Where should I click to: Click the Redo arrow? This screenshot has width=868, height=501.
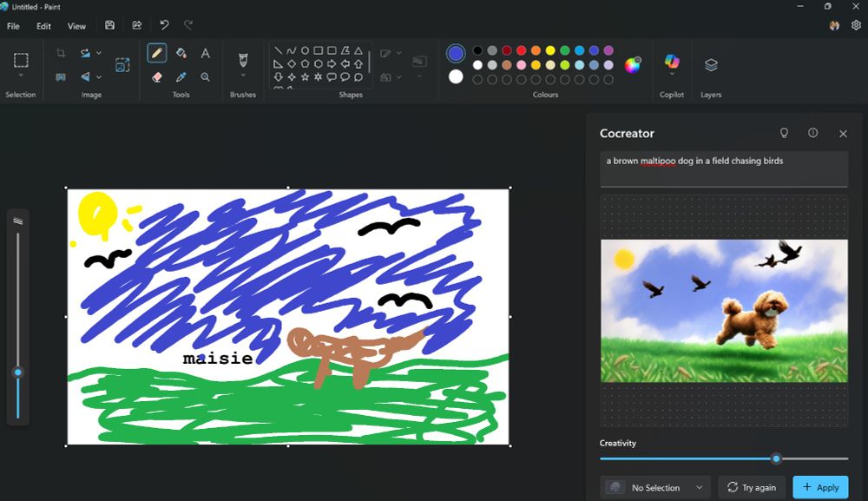188,25
